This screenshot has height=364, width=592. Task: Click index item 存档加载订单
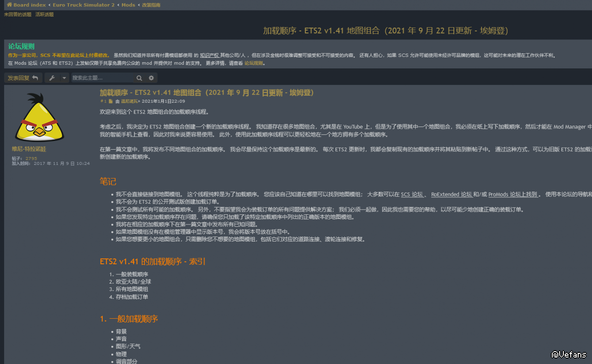click(x=132, y=297)
